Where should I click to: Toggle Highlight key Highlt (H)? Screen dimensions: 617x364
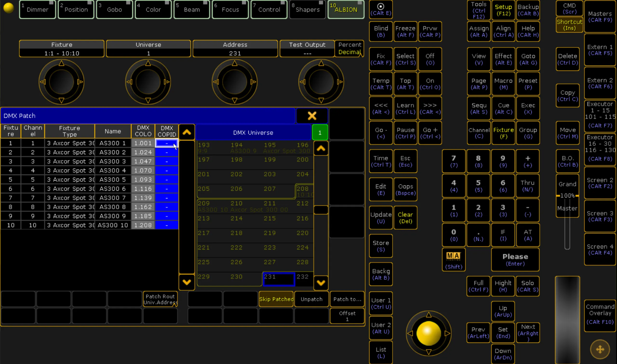point(503,286)
